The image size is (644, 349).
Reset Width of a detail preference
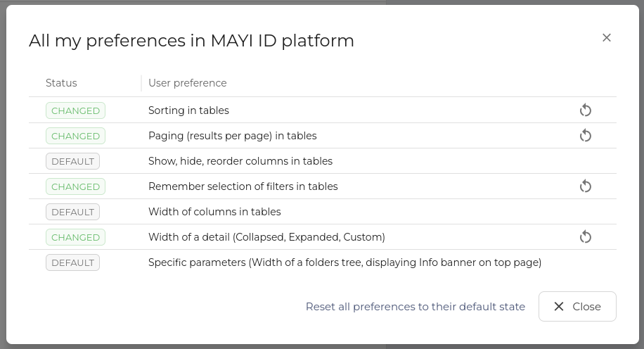click(x=585, y=237)
